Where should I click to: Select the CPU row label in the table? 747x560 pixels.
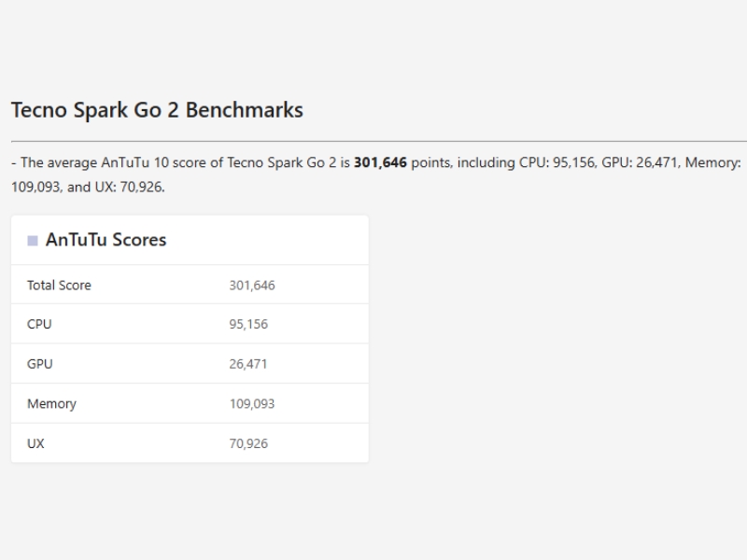click(x=39, y=325)
